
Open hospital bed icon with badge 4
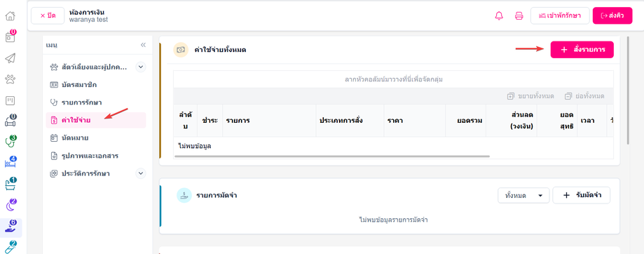pos(11,162)
